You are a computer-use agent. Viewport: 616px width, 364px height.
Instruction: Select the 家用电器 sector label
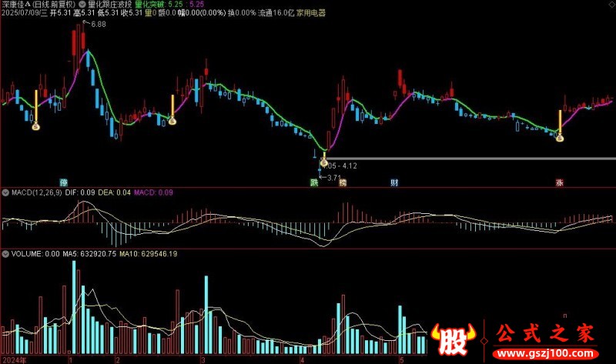click(310, 13)
